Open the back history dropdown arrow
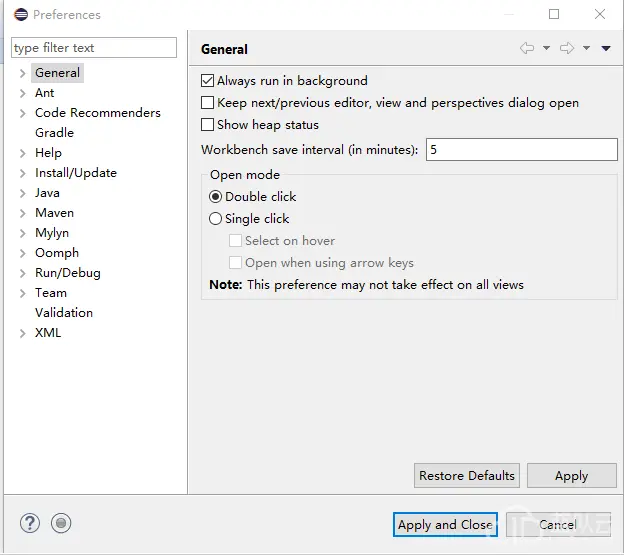Screen dimensions: 624x555 coord(546,48)
